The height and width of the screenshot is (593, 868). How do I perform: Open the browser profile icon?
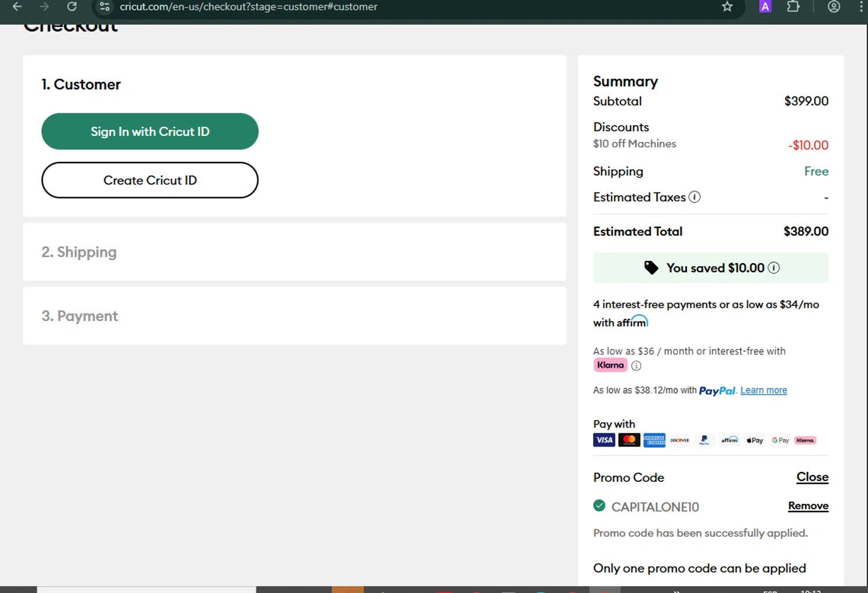(834, 6)
